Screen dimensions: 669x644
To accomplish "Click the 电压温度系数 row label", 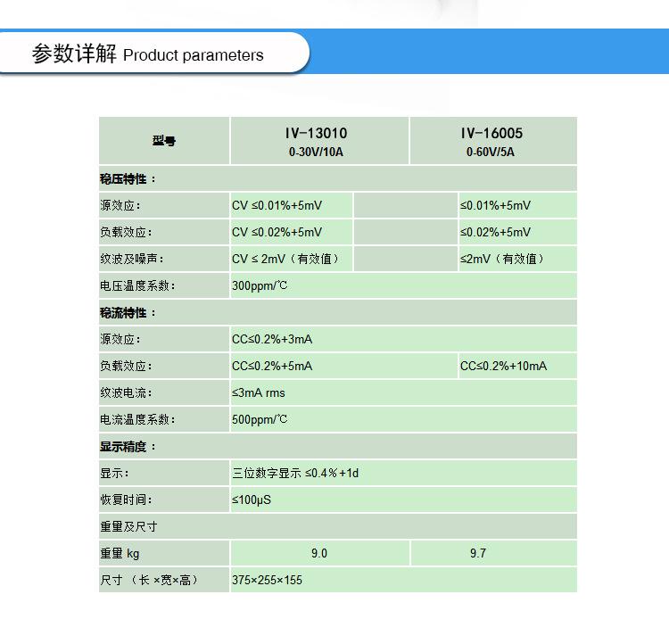I will (137, 286).
